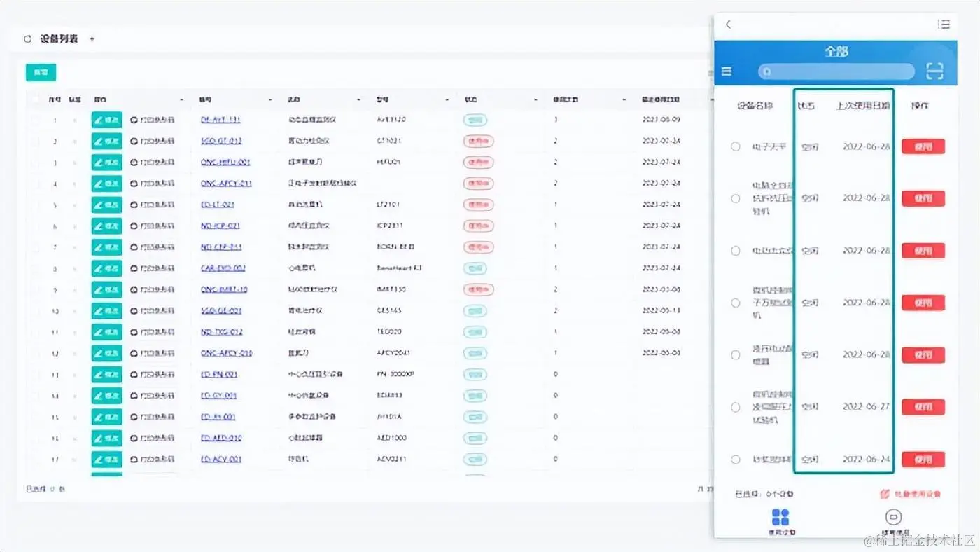
Task: Open the device link ONC-HIFU-001
Action: point(225,162)
